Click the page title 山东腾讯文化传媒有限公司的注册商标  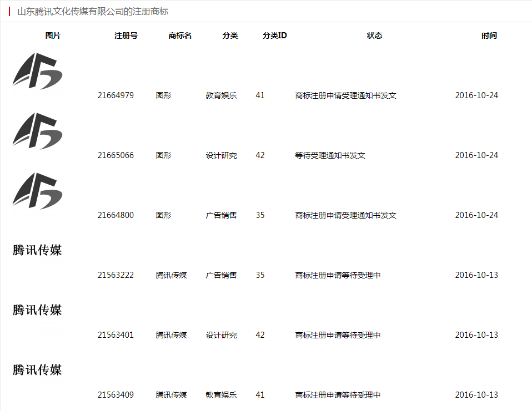(x=93, y=11)
